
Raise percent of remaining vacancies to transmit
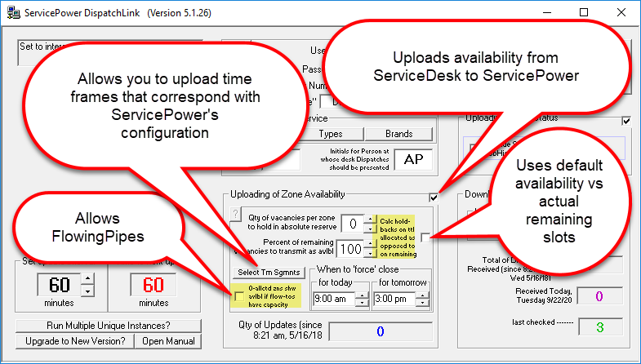(x=370, y=244)
